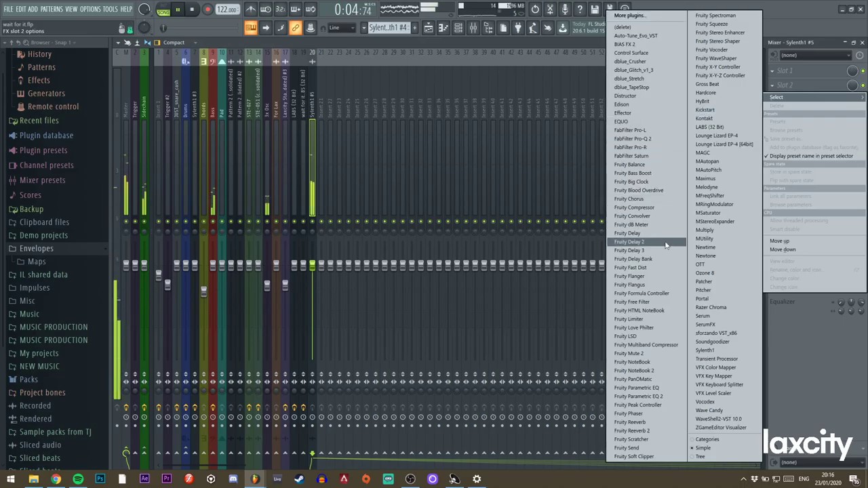Click 'More plugins...' at top of list

click(646, 16)
